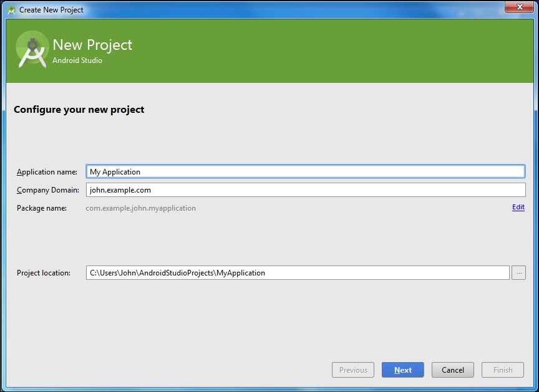Click the 'Project location:' label
The width and height of the screenshot is (539, 392).
coord(44,273)
